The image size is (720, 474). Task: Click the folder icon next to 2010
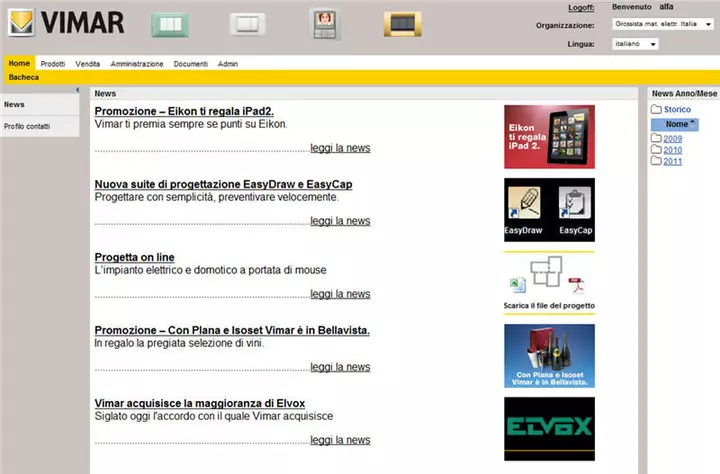(656, 150)
